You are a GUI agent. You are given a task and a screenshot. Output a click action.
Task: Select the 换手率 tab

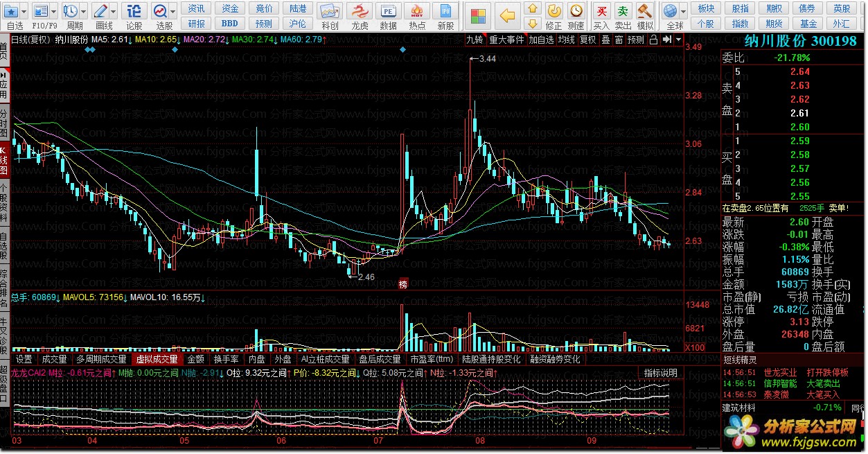pos(226,359)
